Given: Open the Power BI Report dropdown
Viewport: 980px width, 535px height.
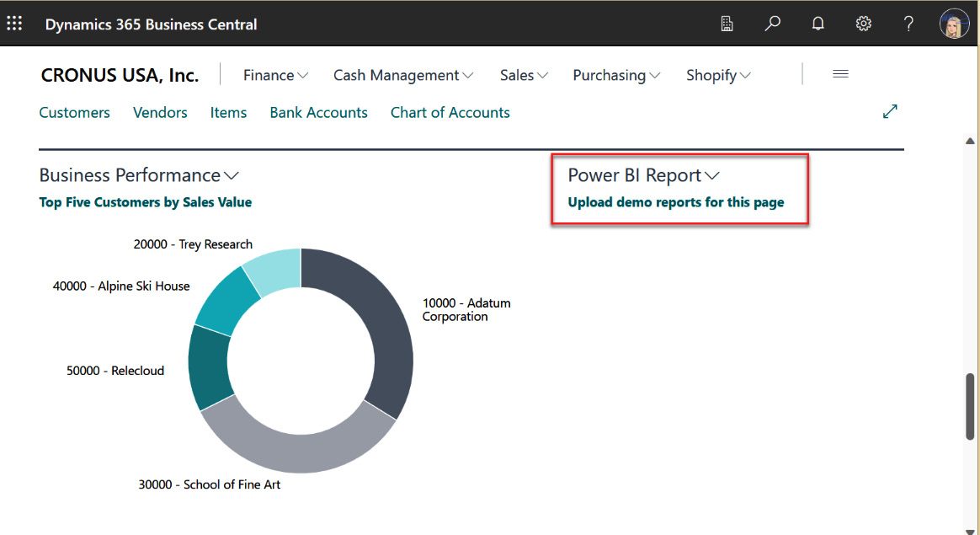Looking at the screenshot, I should pos(644,175).
